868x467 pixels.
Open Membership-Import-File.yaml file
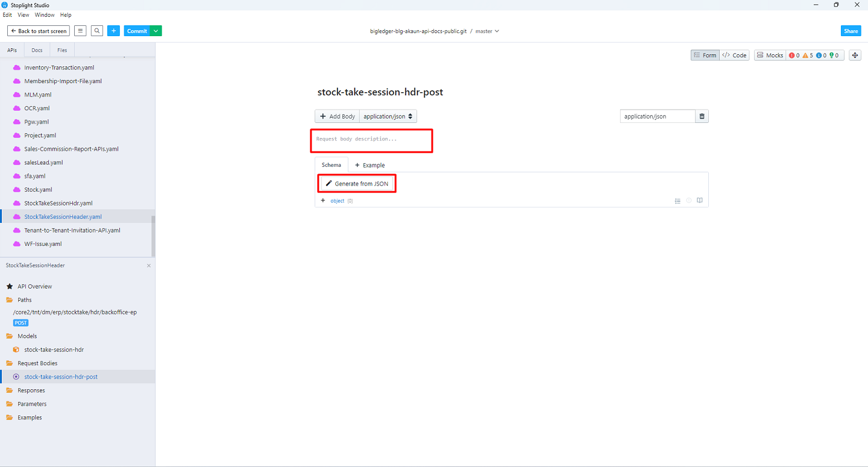pyautogui.click(x=63, y=81)
